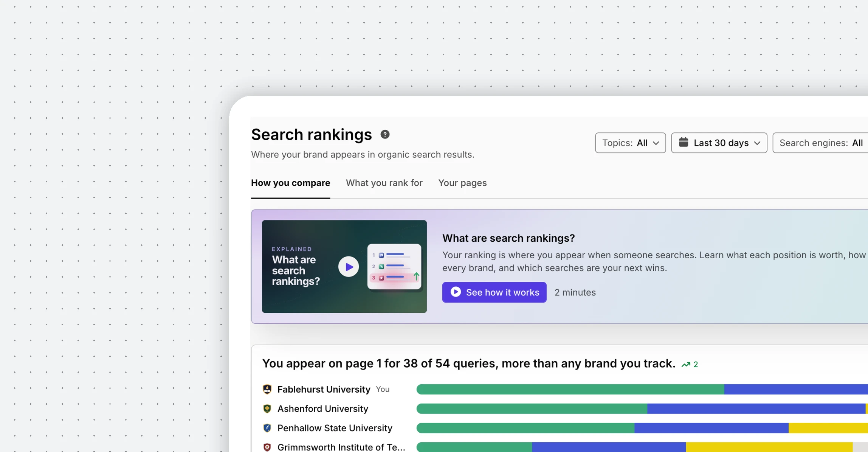Open the Search engines: All dropdown

pos(820,143)
